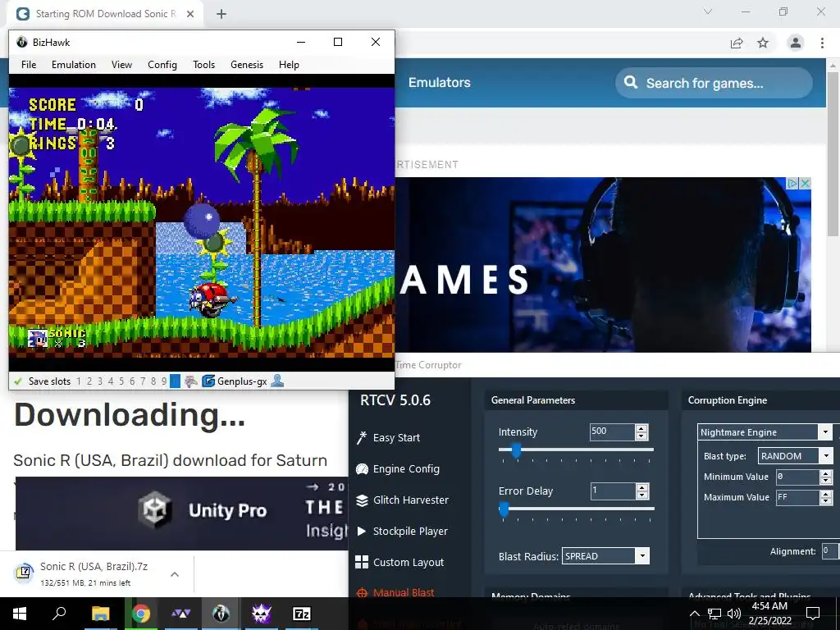Select save slot 3 in BizHawk
The height and width of the screenshot is (630, 840).
pos(100,381)
